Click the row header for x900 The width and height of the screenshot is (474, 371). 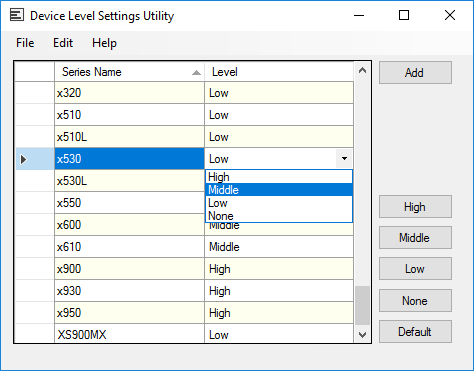click(x=35, y=269)
